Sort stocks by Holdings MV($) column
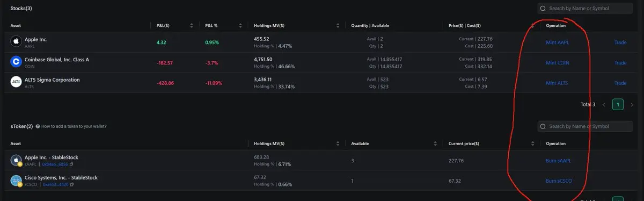Viewport: 644px width, 201px height. (x=338, y=26)
